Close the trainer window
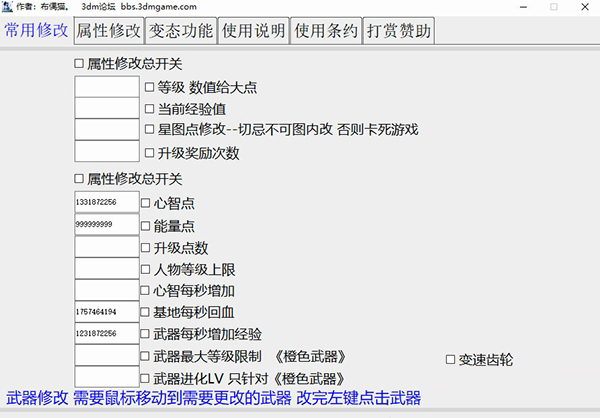 click(x=585, y=7)
